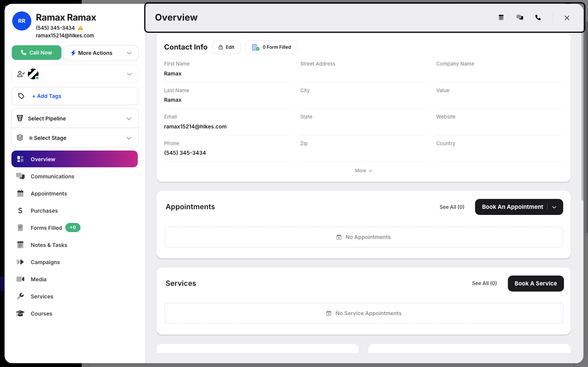Close the contact overview panel
The height and width of the screenshot is (367, 588).
[x=567, y=18]
